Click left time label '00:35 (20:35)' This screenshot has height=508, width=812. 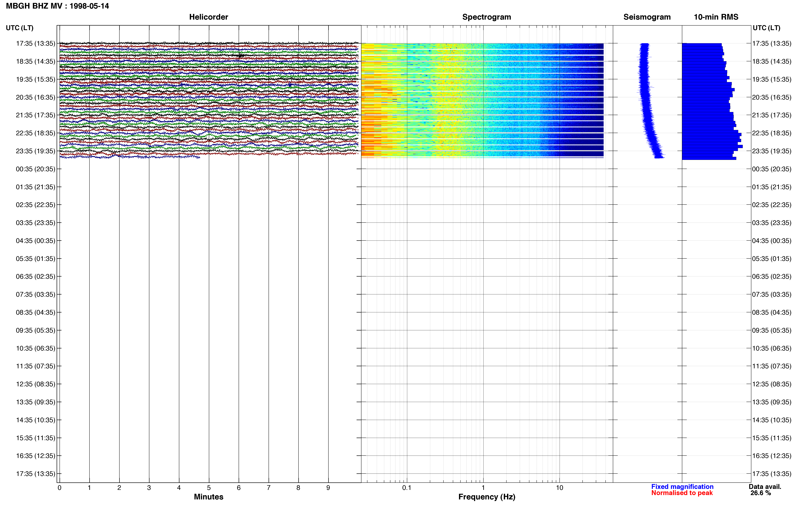36,169
